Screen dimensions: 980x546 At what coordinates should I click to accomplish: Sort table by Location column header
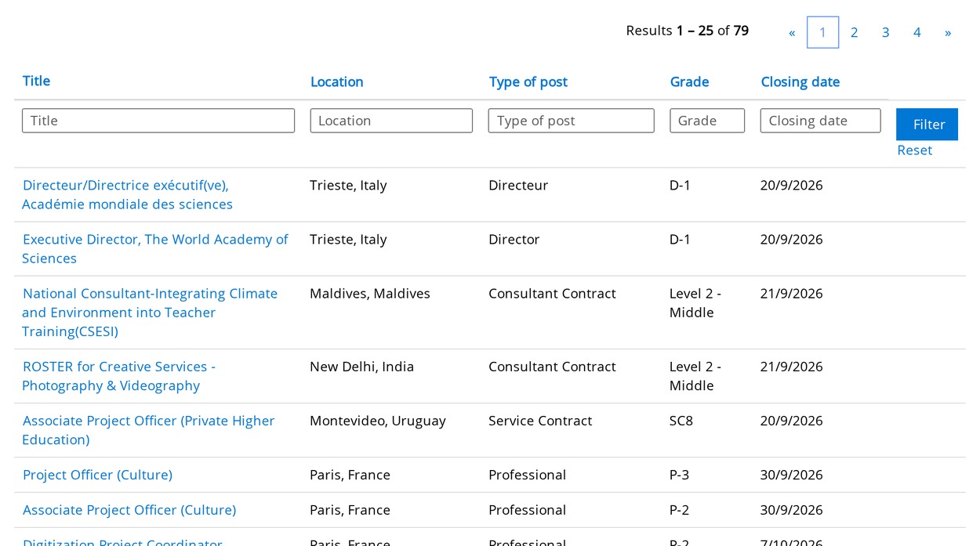tap(337, 82)
